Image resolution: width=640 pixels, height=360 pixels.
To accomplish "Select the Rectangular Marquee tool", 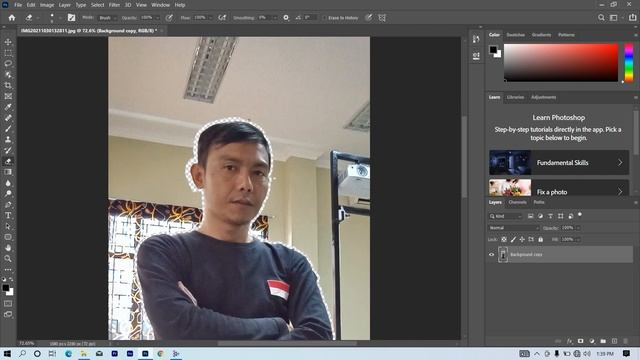I will click(8, 53).
